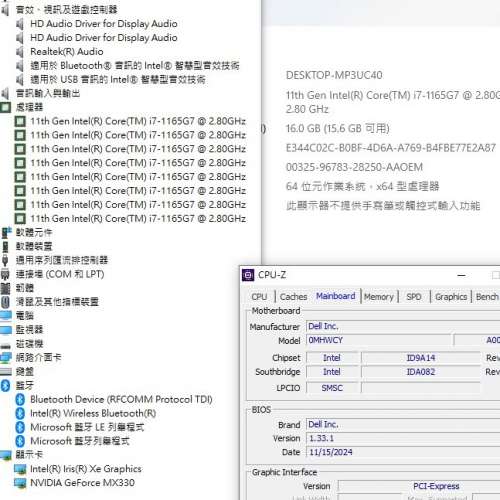Image resolution: width=500 pixels, height=500 pixels.
Task: Click BIOS Brand field Dell Inc.
Action: (x=403, y=425)
